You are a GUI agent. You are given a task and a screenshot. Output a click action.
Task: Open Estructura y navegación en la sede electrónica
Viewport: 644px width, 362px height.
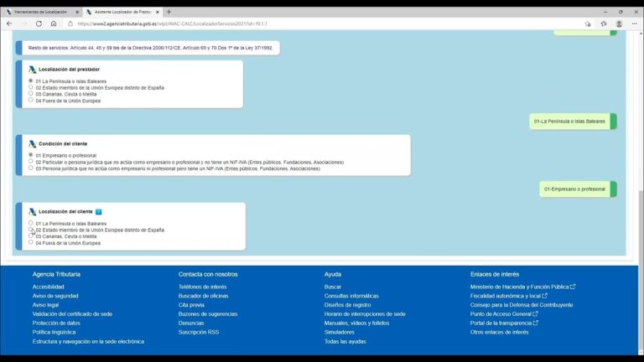coord(88,341)
